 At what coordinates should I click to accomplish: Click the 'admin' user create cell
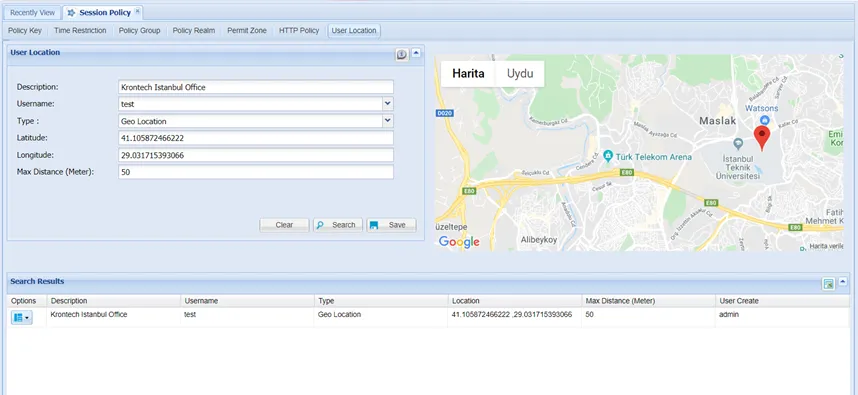782,317
